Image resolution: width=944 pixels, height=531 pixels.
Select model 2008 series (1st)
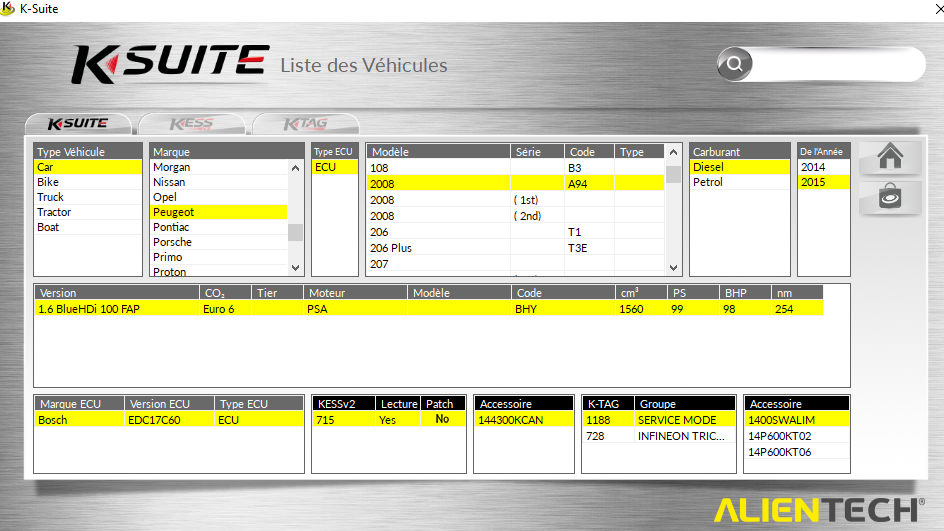tap(515, 200)
